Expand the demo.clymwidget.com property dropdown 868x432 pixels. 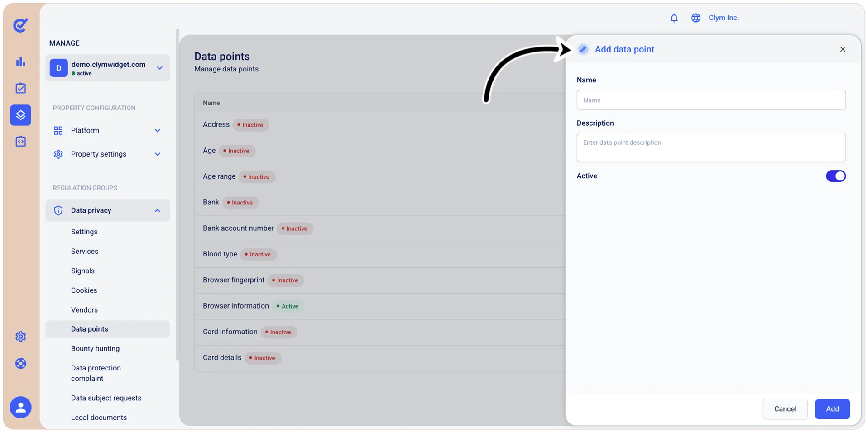point(159,68)
